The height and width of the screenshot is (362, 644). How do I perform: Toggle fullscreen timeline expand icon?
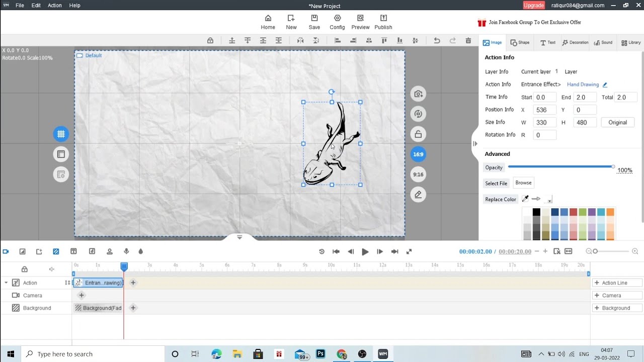click(409, 251)
